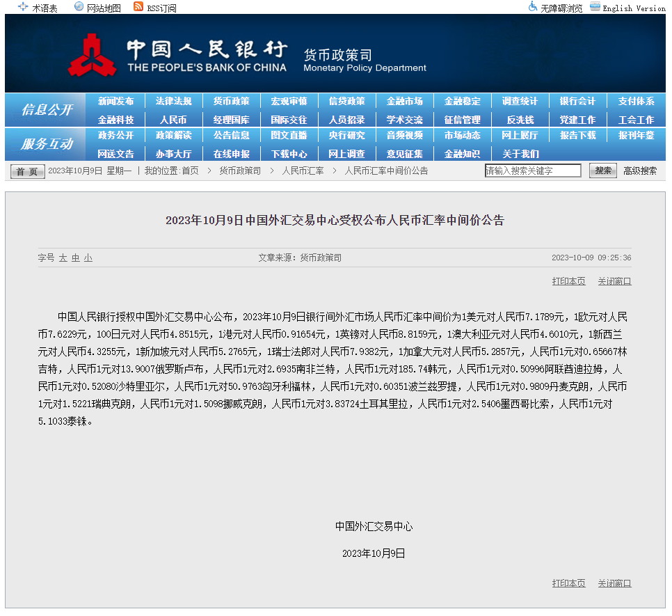Open the 学术交流 menu item

tap(405, 120)
